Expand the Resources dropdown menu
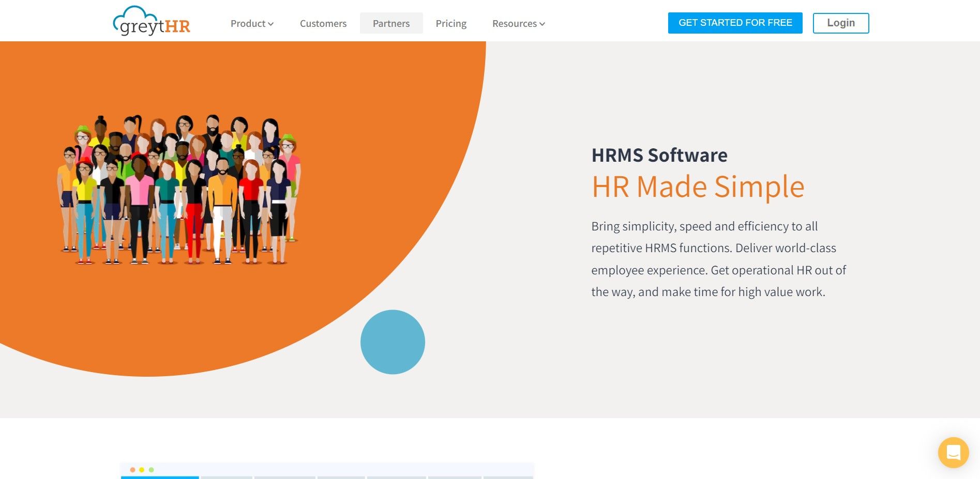This screenshot has width=980, height=479. (518, 23)
